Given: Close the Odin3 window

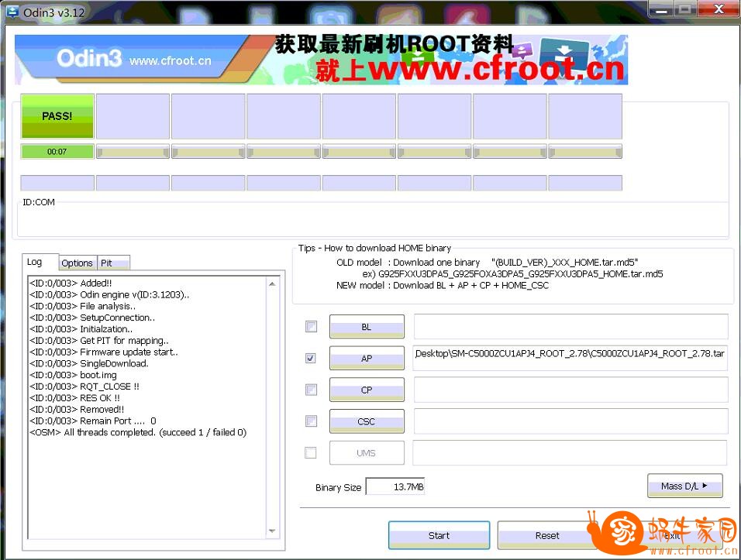Looking at the screenshot, I should tap(718, 9).
